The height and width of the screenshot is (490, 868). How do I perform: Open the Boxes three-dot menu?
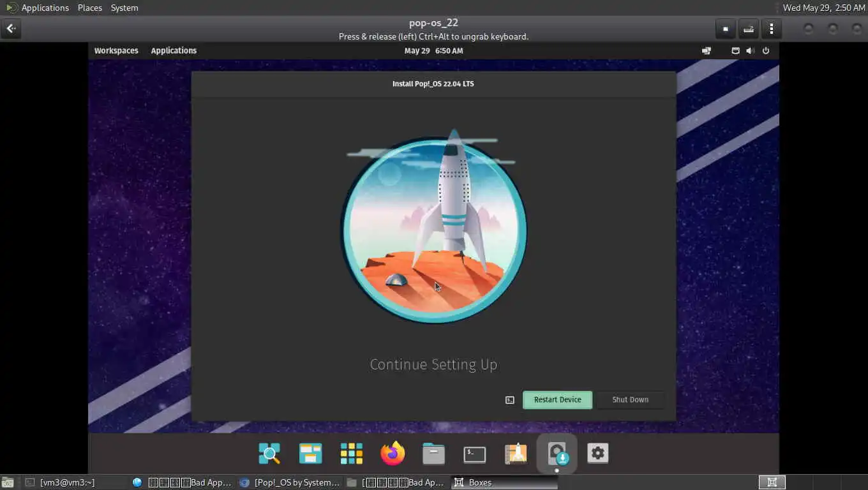click(x=772, y=29)
